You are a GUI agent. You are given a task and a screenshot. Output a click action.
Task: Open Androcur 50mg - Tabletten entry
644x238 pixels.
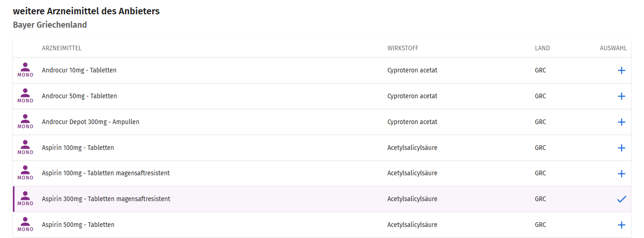tap(79, 96)
